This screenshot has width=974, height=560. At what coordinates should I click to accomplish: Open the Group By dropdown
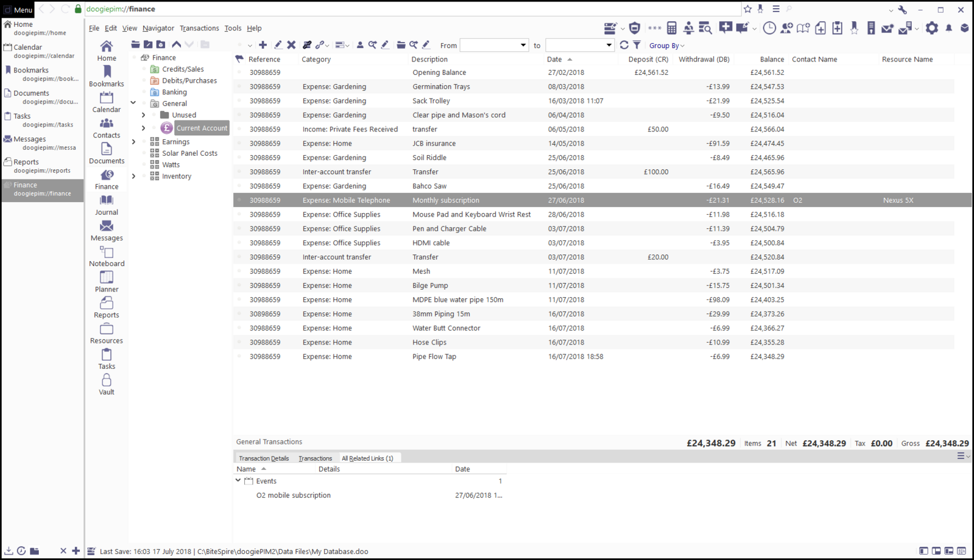[667, 46]
